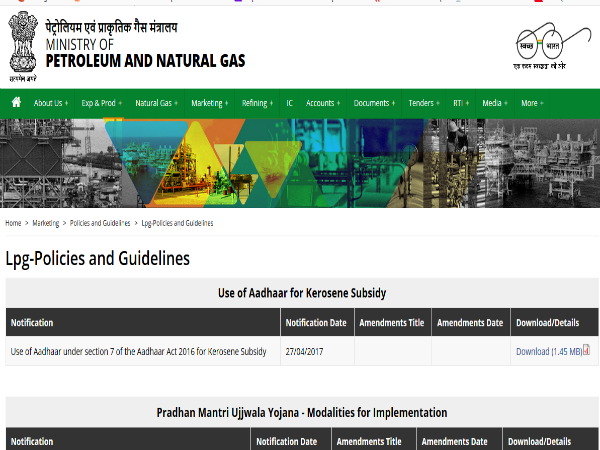Open the Documents menu
This screenshot has width=600, height=450.
coord(374,103)
